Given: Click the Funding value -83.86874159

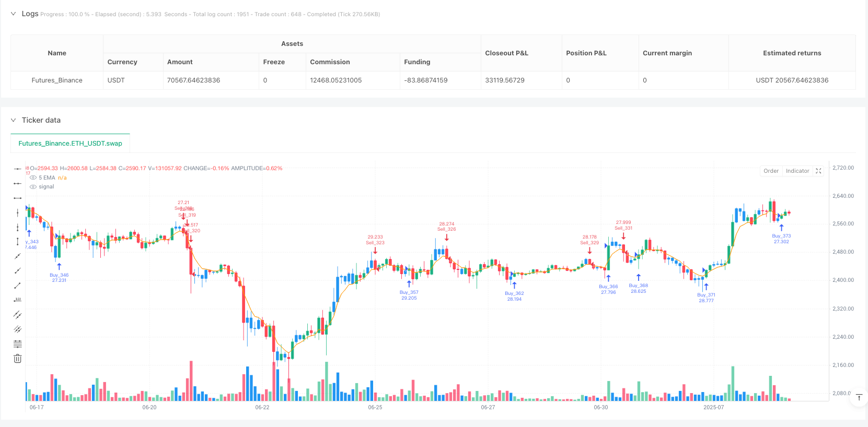Looking at the screenshot, I should coord(426,80).
